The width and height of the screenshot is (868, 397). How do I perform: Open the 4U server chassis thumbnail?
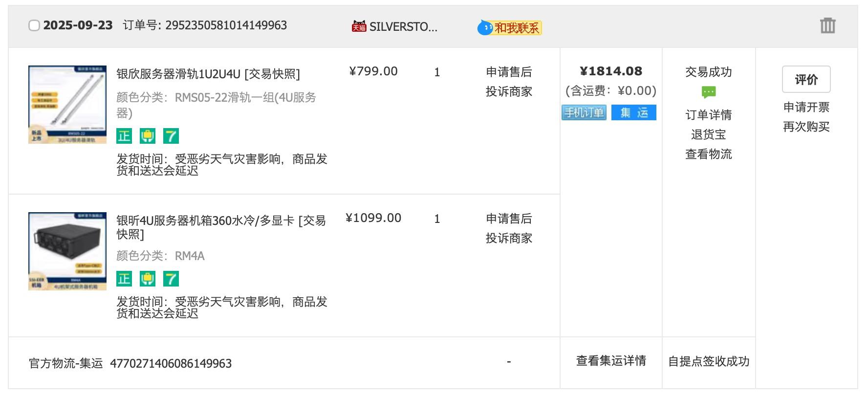67,251
